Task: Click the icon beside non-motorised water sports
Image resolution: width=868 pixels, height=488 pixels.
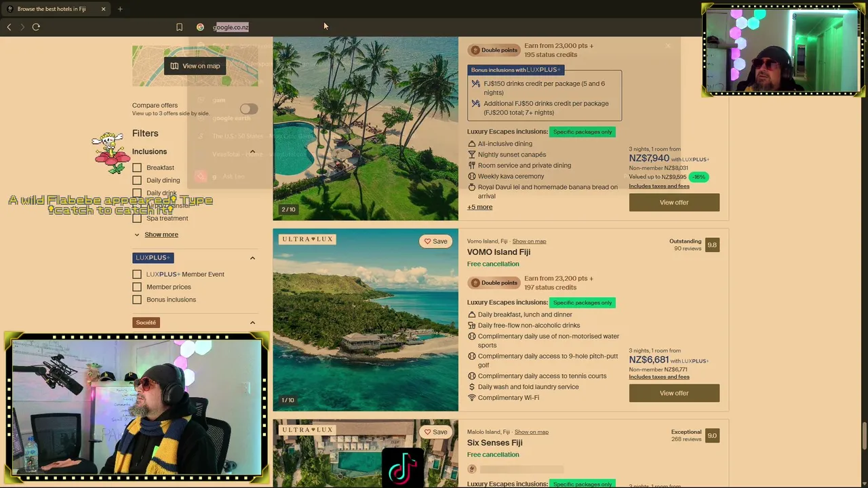Action: pos(472,336)
